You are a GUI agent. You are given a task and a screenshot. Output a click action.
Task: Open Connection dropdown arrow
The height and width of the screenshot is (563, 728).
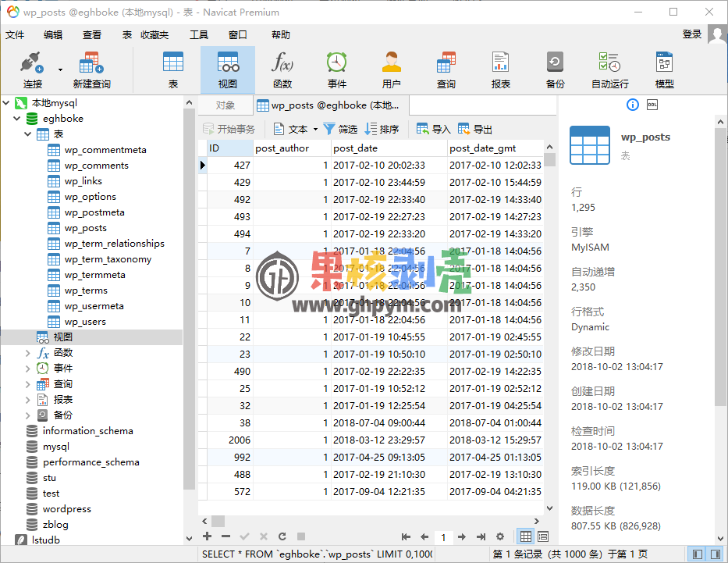pos(60,69)
